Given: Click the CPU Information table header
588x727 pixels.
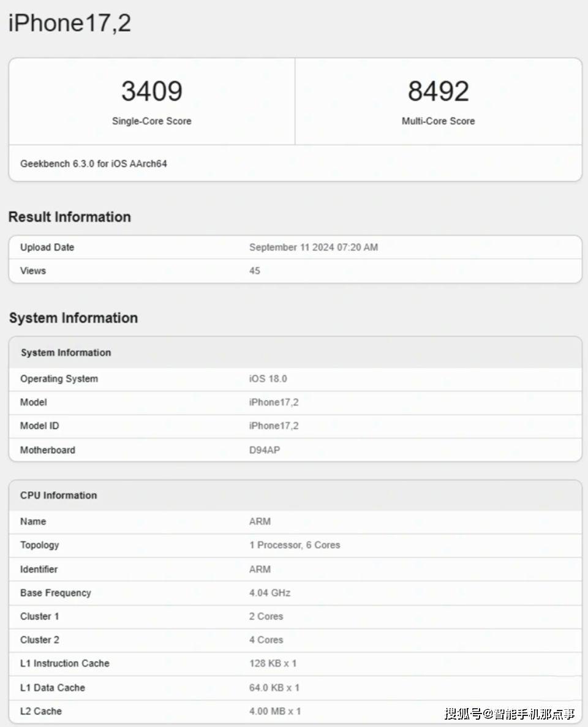Looking at the screenshot, I should pos(295,495).
